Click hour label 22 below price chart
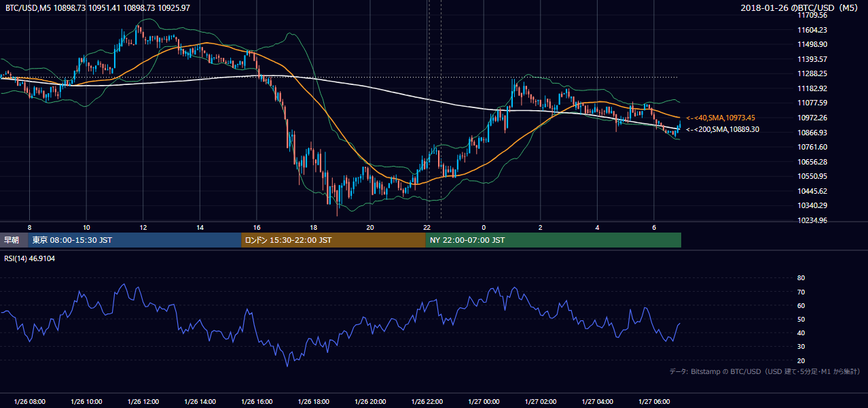This screenshot has height=408, width=868. coord(427,226)
